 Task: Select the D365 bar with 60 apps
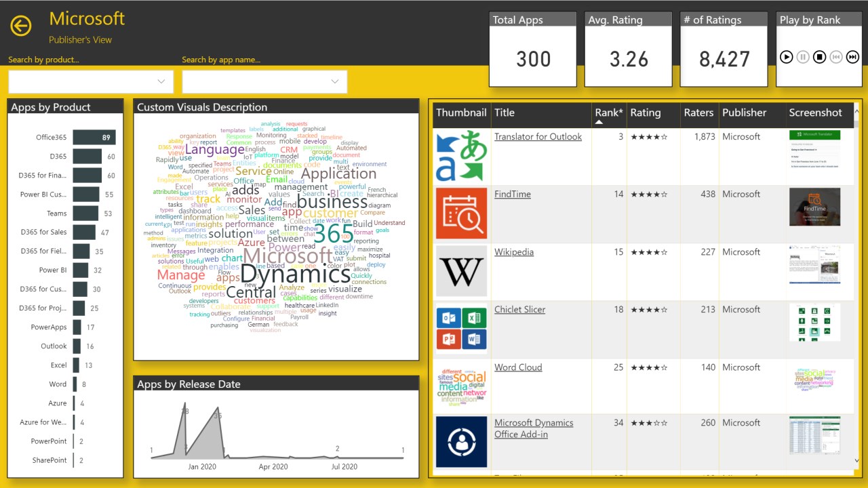(x=87, y=157)
